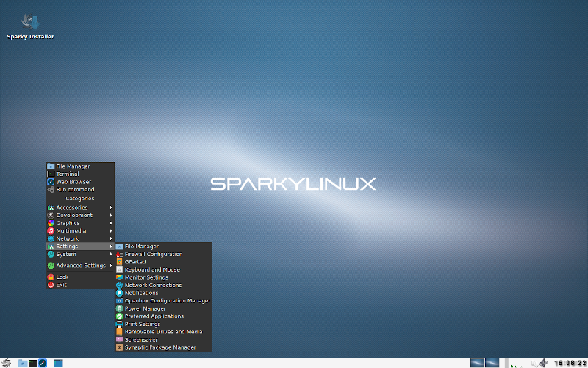Click the green system resource monitor in tray
Screen dimensions: 588x368
click(x=517, y=363)
